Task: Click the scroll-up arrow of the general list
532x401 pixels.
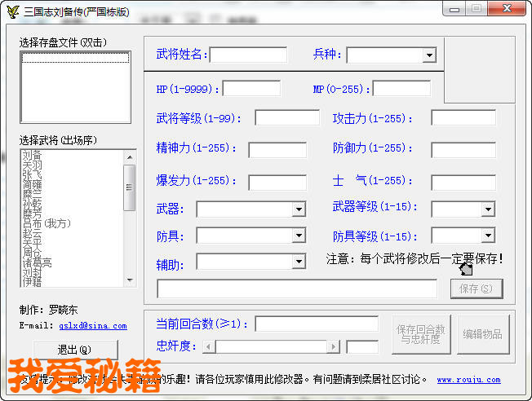Action: (129, 156)
